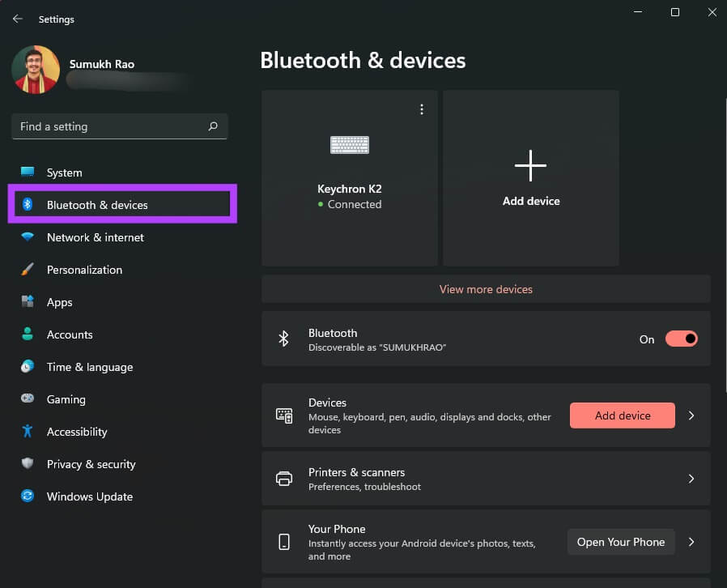Image resolution: width=727 pixels, height=588 pixels.
Task: Click the System monitor icon in sidebar
Action: [28, 172]
